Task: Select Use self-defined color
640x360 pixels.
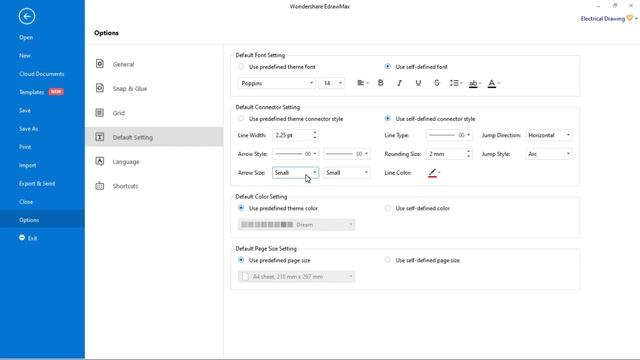Action: (x=387, y=208)
